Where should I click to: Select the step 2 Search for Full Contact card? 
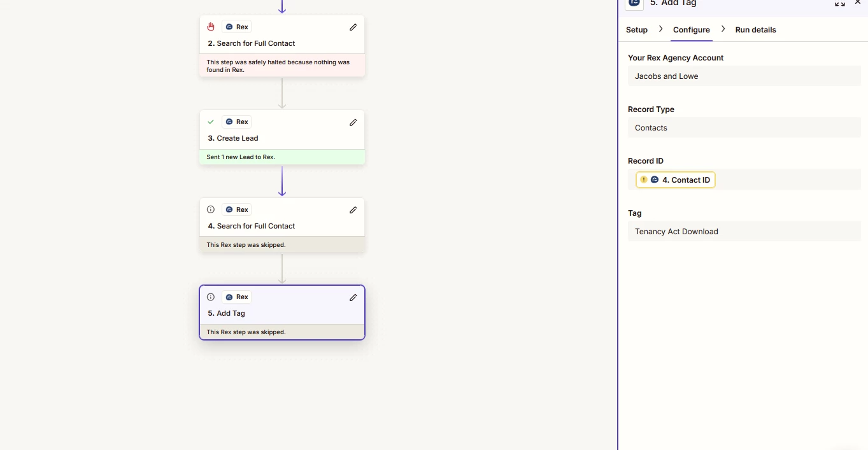click(282, 46)
